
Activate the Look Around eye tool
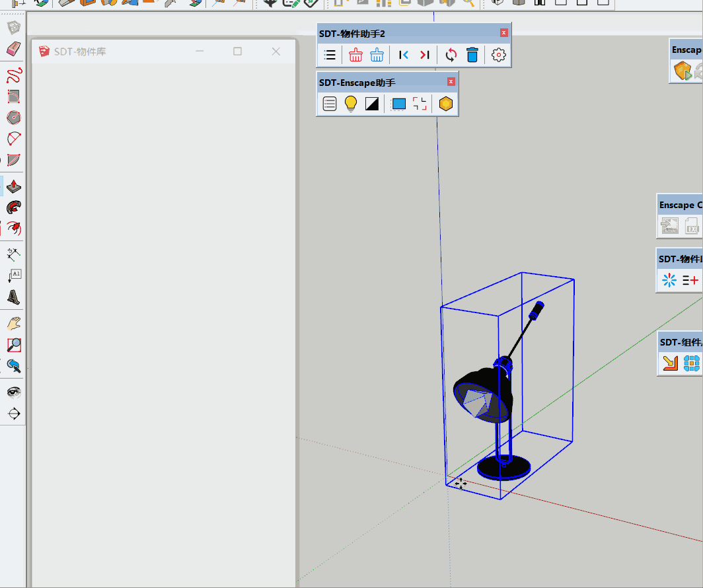point(13,392)
